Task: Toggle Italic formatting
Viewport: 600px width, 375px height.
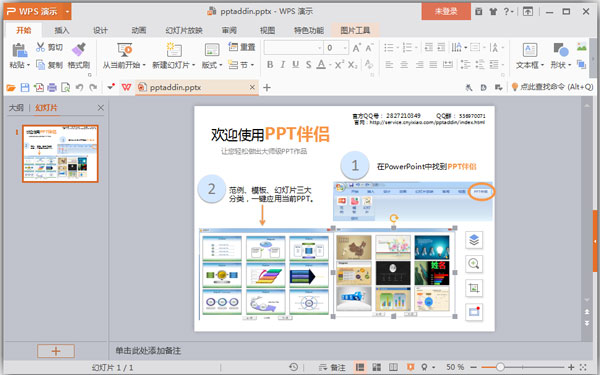Action: (283, 65)
